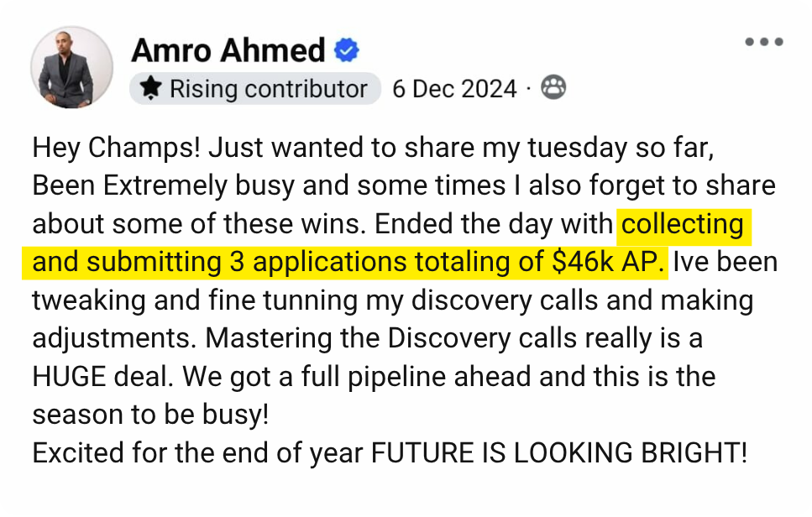Click the group audience icon beside the date
The height and width of the screenshot is (517, 812).
coord(553,87)
